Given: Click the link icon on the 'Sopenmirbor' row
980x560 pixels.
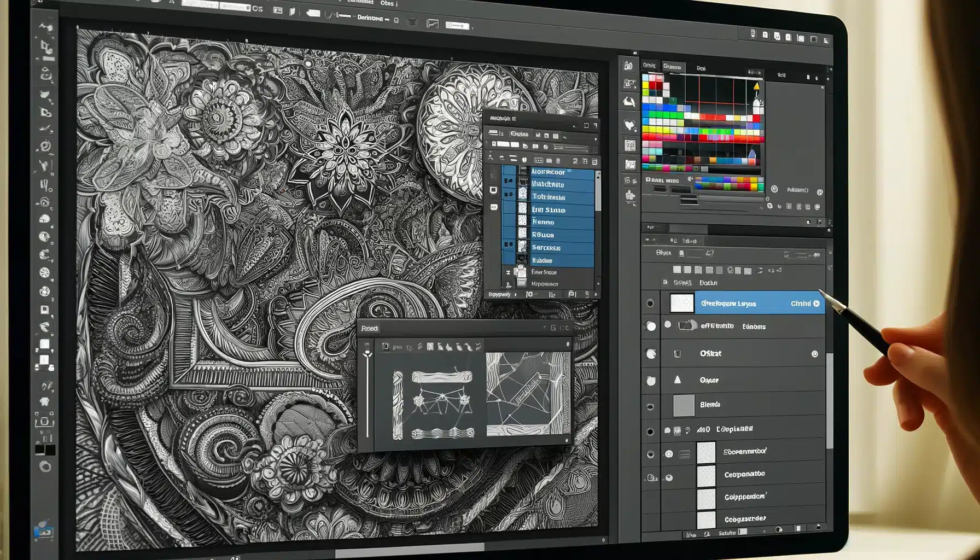Looking at the screenshot, I should [684, 454].
